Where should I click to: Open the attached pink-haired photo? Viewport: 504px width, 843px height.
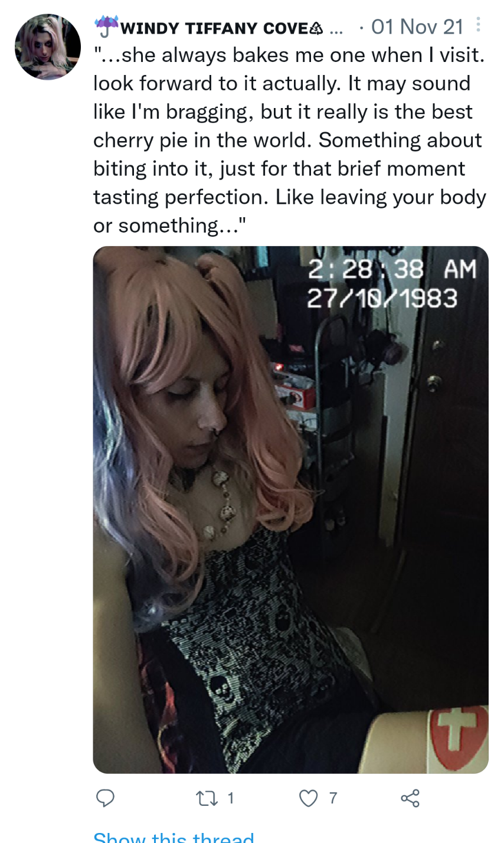(290, 509)
